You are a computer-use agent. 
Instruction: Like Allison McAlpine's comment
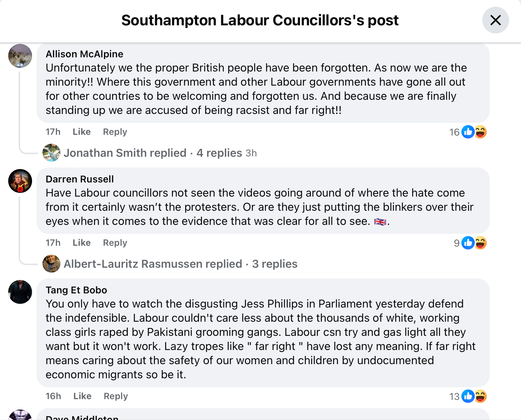[82, 132]
